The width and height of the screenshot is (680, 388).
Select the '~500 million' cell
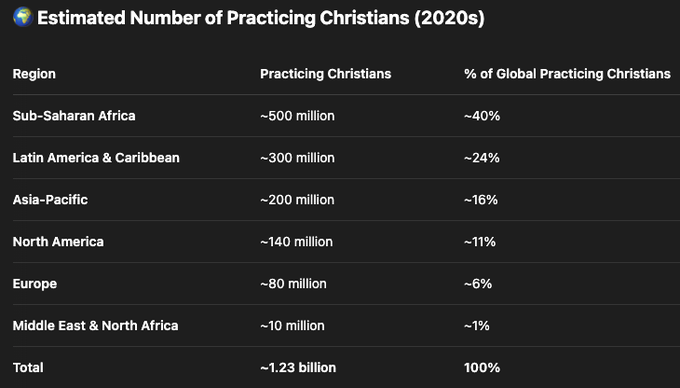(298, 116)
